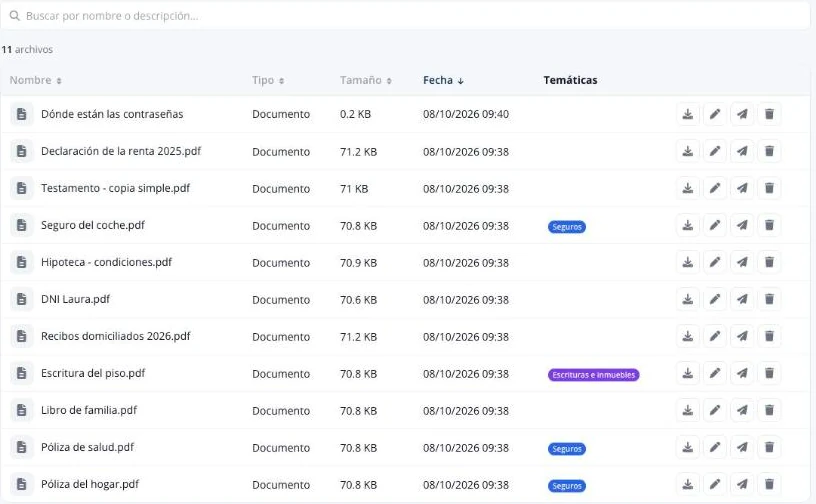816x504 pixels.
Task: Select Hipoteca - condiciones.pdf name
Action: pos(106,262)
